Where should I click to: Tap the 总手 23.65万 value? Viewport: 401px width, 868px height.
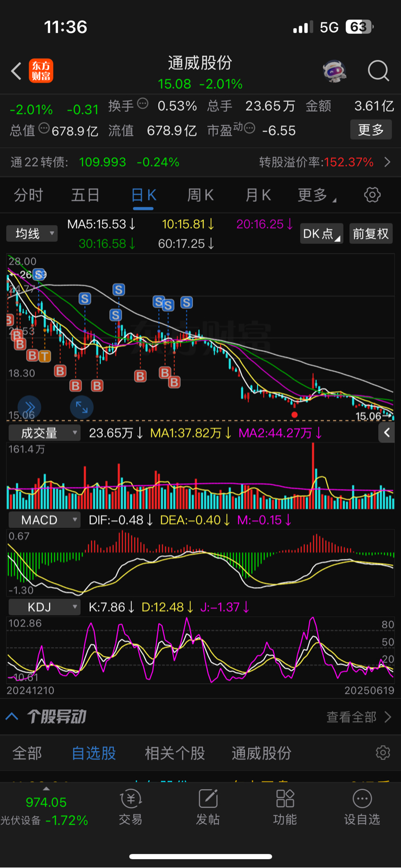tap(251, 106)
